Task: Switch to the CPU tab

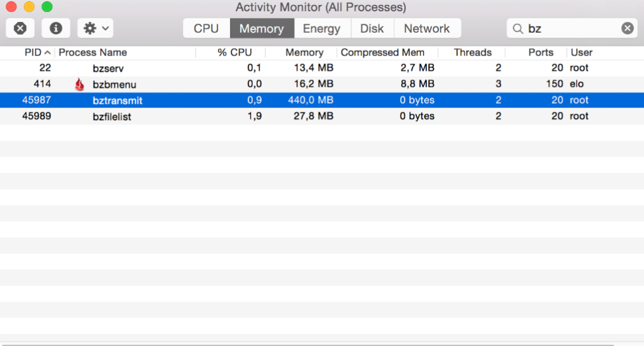Action: click(x=206, y=28)
